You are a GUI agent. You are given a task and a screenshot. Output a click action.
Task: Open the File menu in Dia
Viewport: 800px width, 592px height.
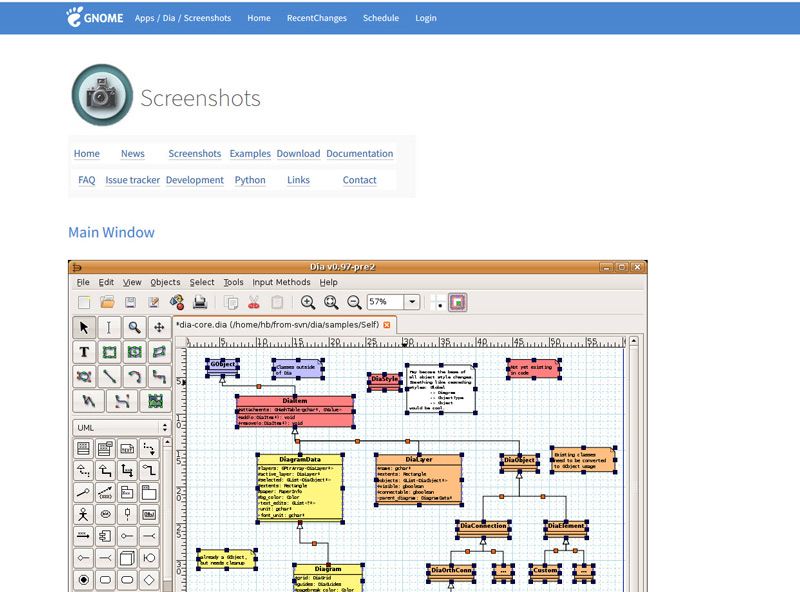[x=83, y=282]
